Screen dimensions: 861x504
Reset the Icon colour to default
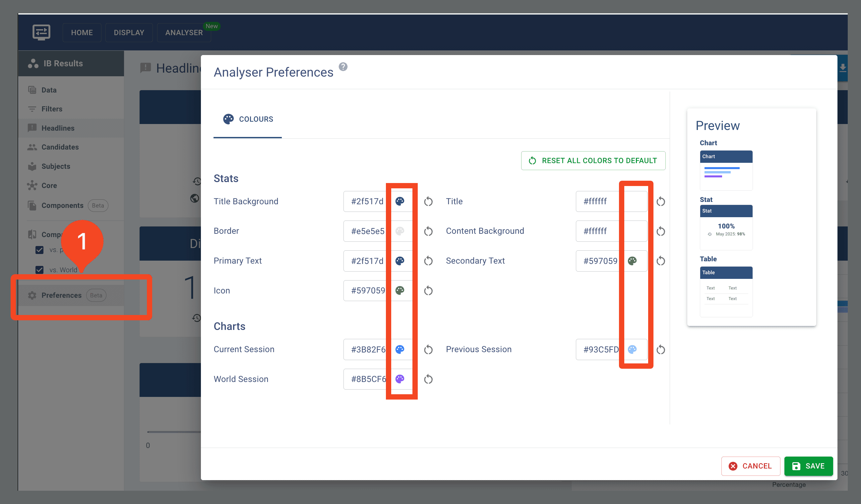coord(428,290)
